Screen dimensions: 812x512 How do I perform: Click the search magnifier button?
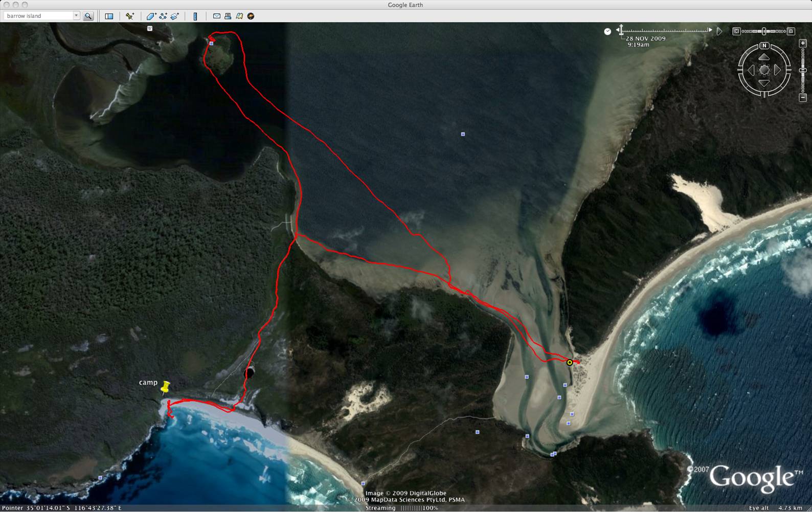pos(88,16)
